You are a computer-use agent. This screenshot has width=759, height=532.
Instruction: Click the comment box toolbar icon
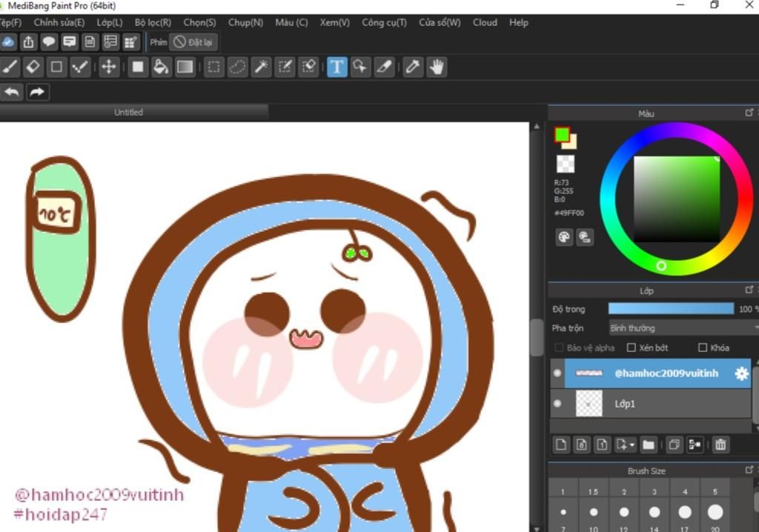coord(69,42)
